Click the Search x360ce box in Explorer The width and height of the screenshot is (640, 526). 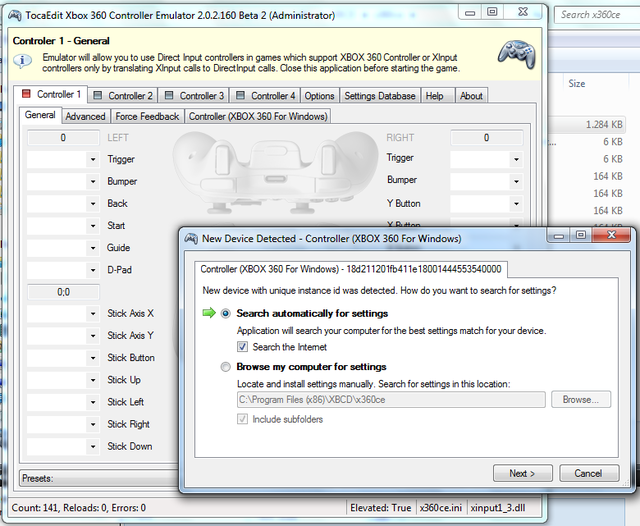(x=597, y=15)
